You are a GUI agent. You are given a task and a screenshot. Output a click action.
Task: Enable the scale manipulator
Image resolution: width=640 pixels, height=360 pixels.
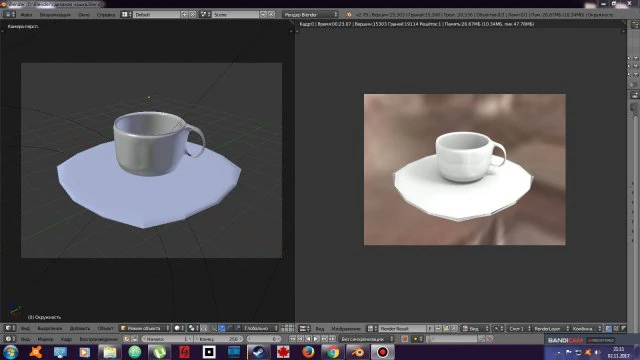pyautogui.click(x=238, y=328)
